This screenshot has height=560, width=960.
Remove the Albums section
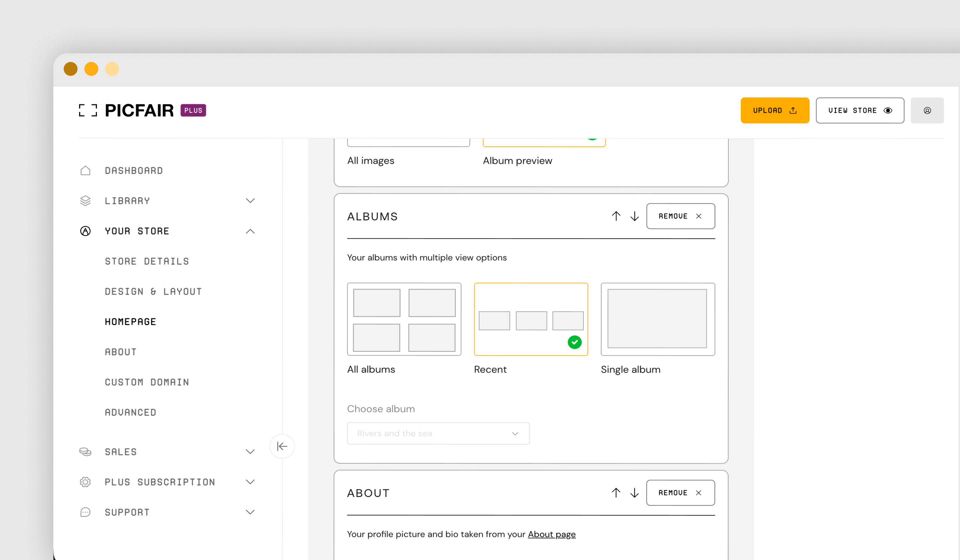(x=680, y=216)
